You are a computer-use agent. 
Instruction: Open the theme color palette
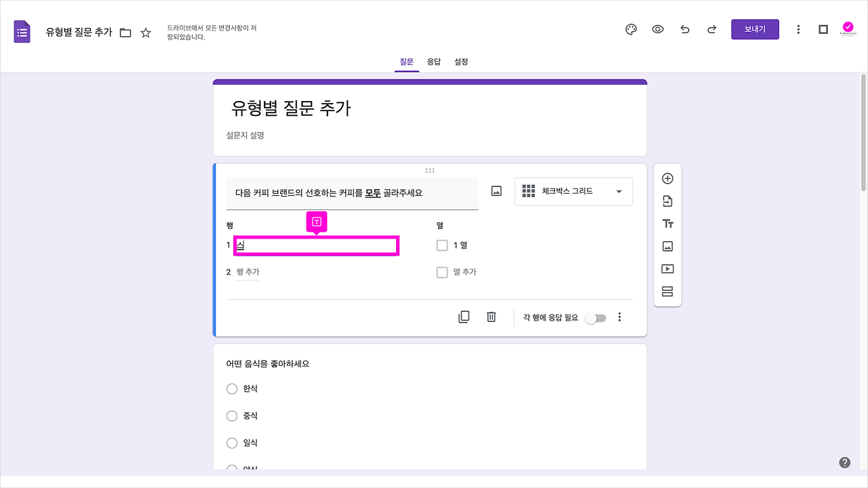[631, 29]
